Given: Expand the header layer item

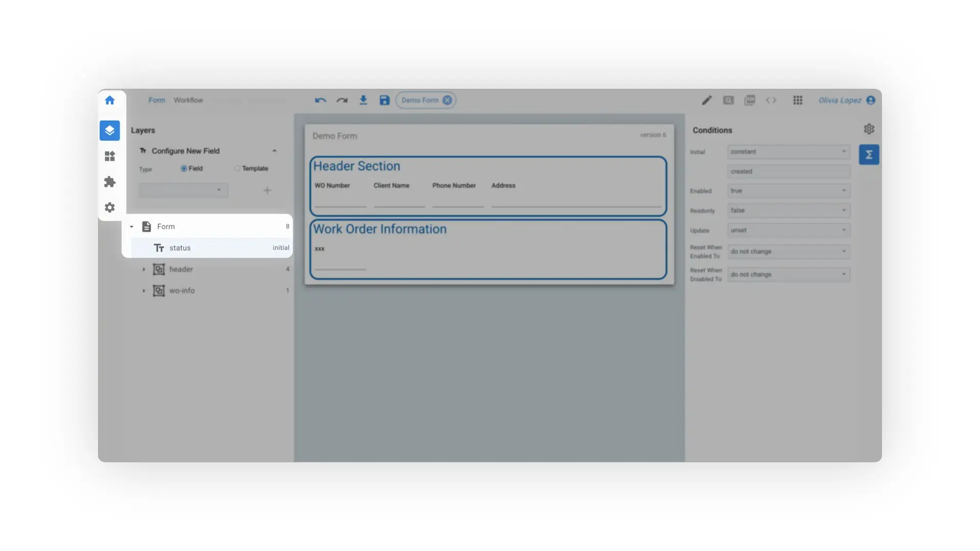Looking at the screenshot, I should [x=144, y=269].
